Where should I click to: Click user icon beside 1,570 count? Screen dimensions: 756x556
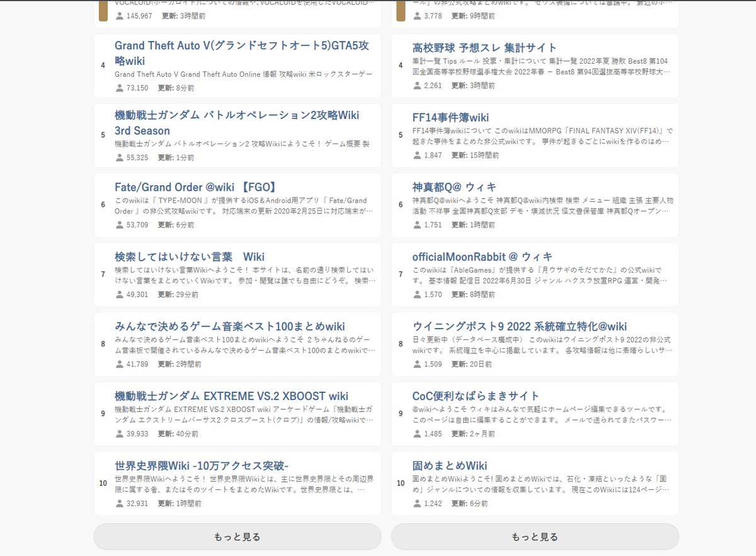click(x=417, y=294)
